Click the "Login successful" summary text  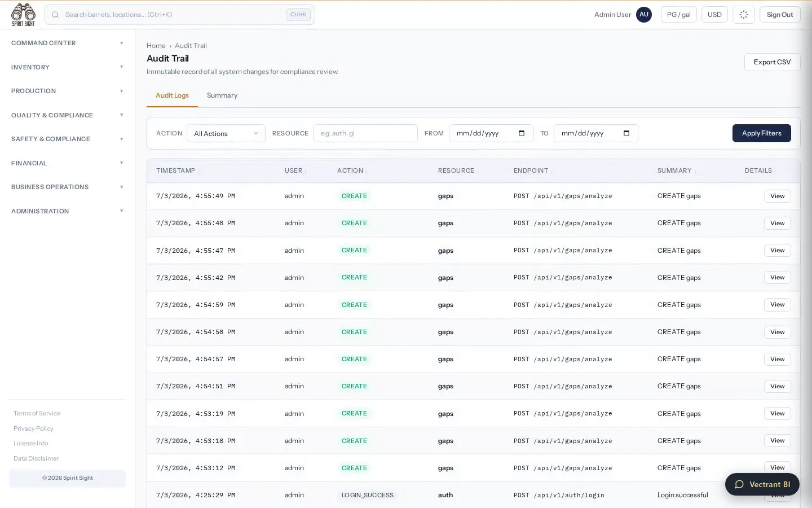click(x=683, y=495)
